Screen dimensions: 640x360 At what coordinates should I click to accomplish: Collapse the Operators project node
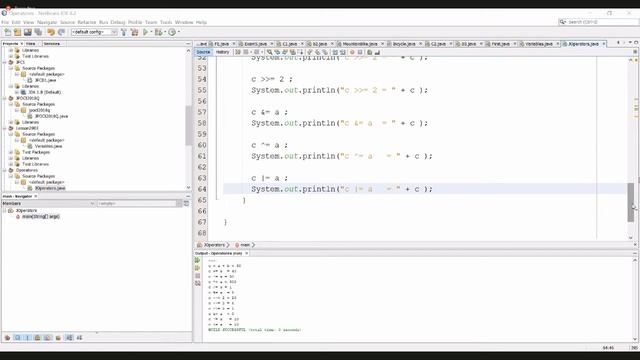pos(5,170)
